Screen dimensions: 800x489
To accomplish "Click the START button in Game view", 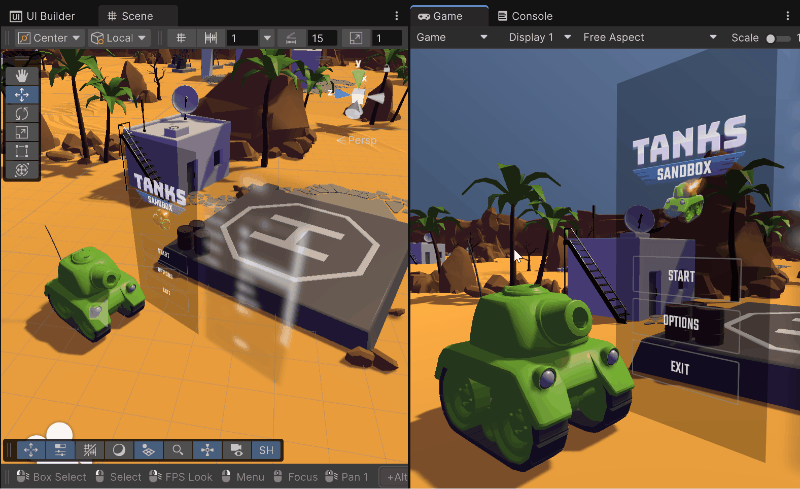I will click(683, 276).
